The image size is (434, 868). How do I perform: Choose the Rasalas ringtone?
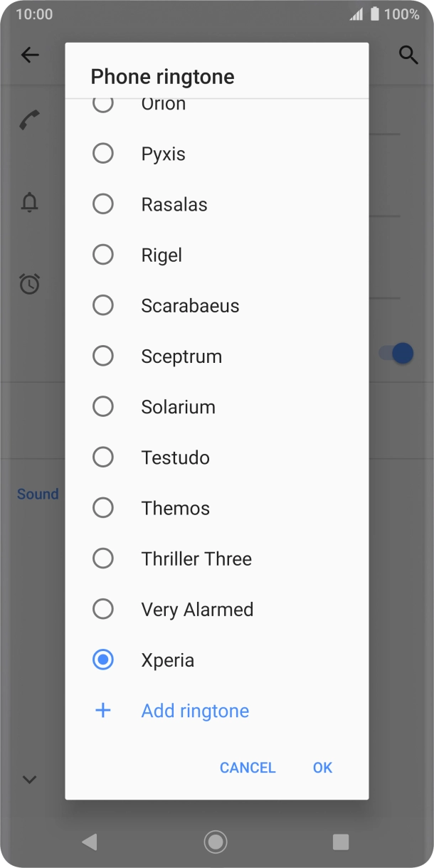point(103,203)
